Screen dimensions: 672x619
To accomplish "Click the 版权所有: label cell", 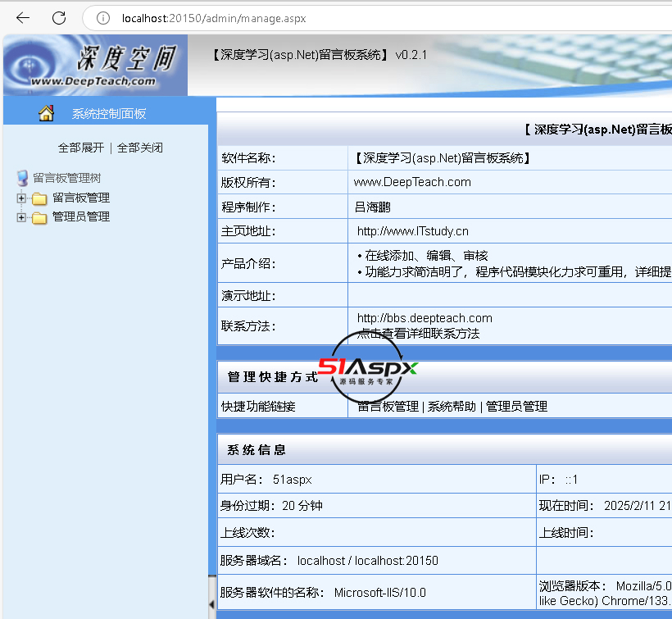I will tap(283, 183).
